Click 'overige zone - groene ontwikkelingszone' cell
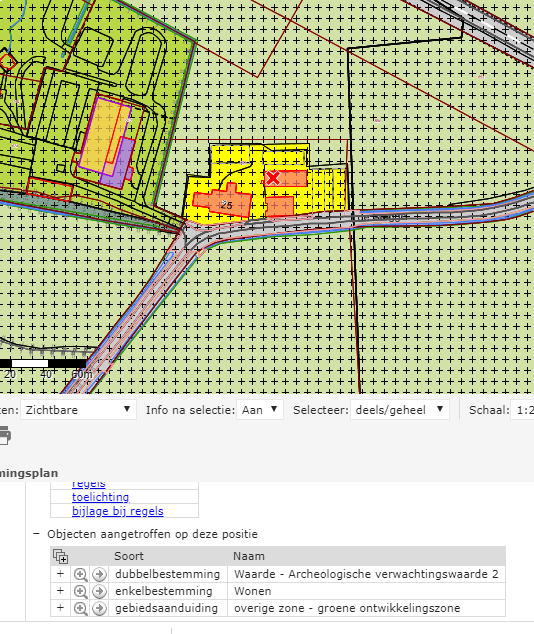Screen dimensions: 534x634 (x=366, y=608)
